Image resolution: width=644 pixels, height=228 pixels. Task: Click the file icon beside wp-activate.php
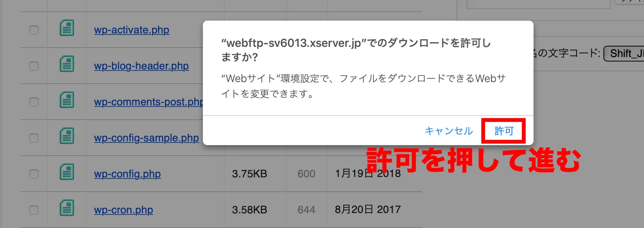point(67,28)
